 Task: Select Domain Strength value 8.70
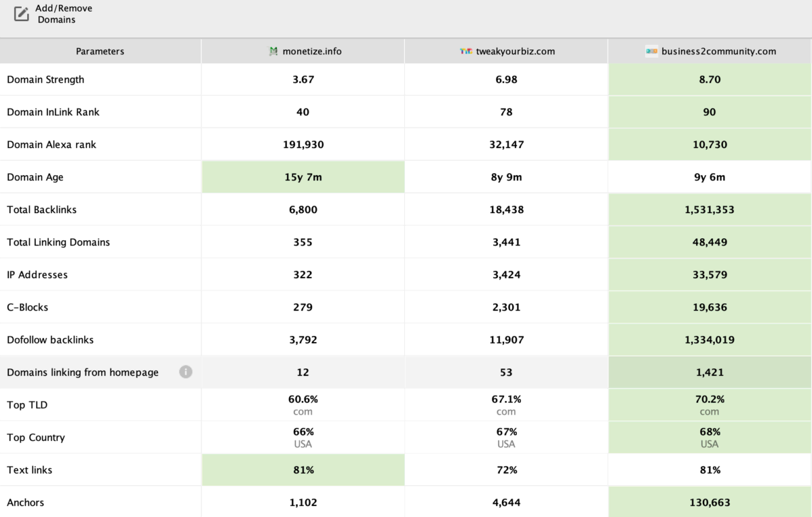pos(710,80)
